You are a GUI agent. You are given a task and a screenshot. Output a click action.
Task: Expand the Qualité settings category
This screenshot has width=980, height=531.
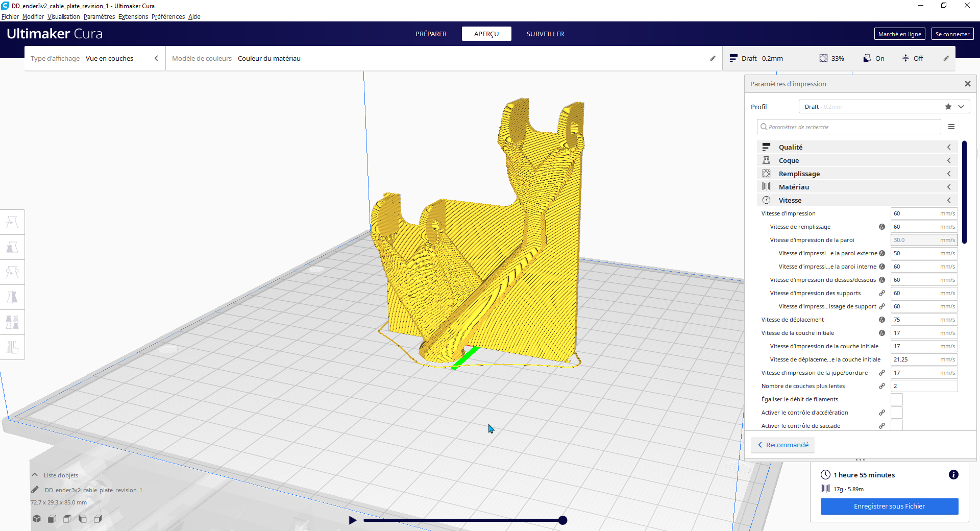pyautogui.click(x=857, y=147)
